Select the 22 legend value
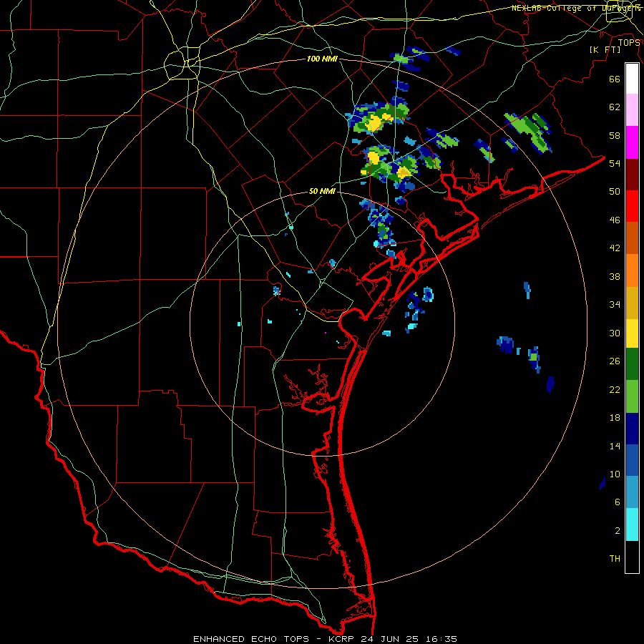This screenshot has height=644, width=644. tap(615, 389)
